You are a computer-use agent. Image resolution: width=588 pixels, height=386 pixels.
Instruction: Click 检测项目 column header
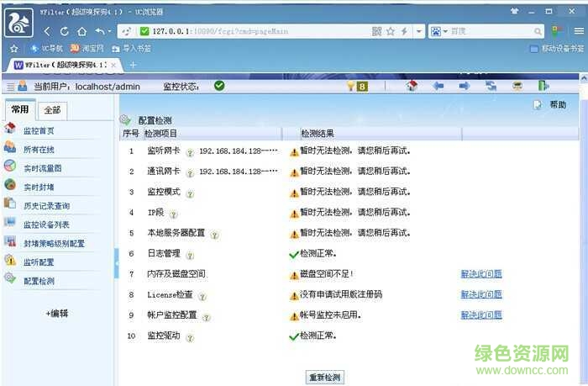160,134
